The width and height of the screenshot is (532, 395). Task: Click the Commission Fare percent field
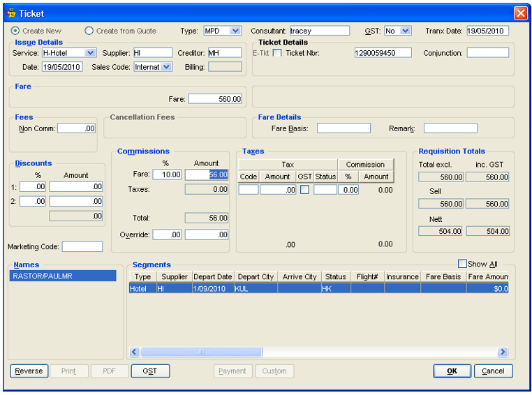pyautogui.click(x=167, y=174)
